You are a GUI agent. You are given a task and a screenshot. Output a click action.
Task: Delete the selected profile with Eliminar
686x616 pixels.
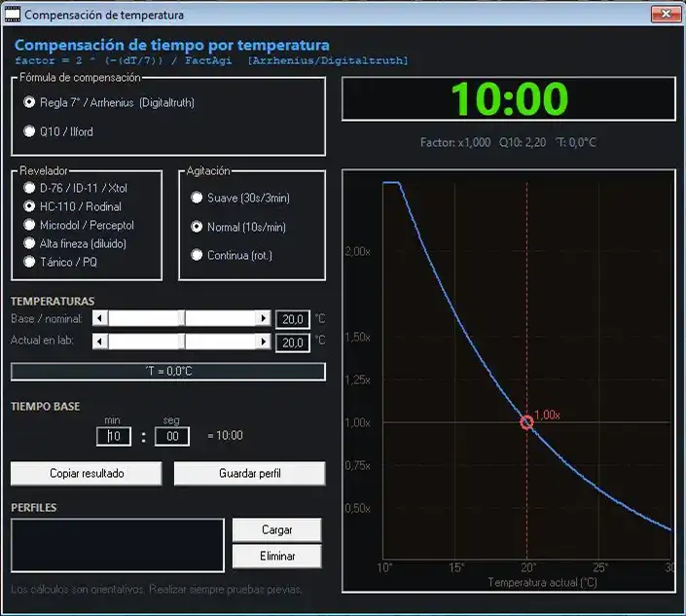coord(277,556)
